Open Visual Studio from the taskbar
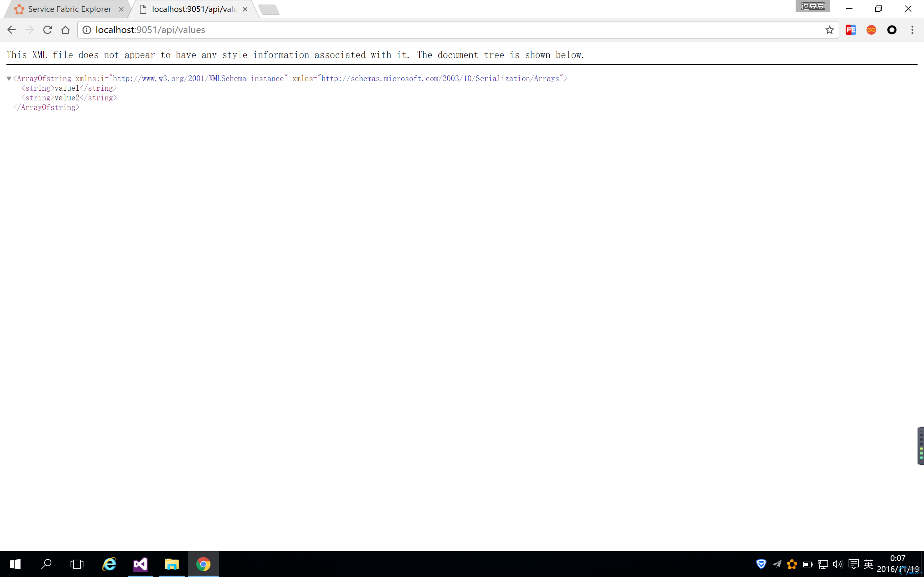The height and width of the screenshot is (577, 924). pyautogui.click(x=140, y=564)
